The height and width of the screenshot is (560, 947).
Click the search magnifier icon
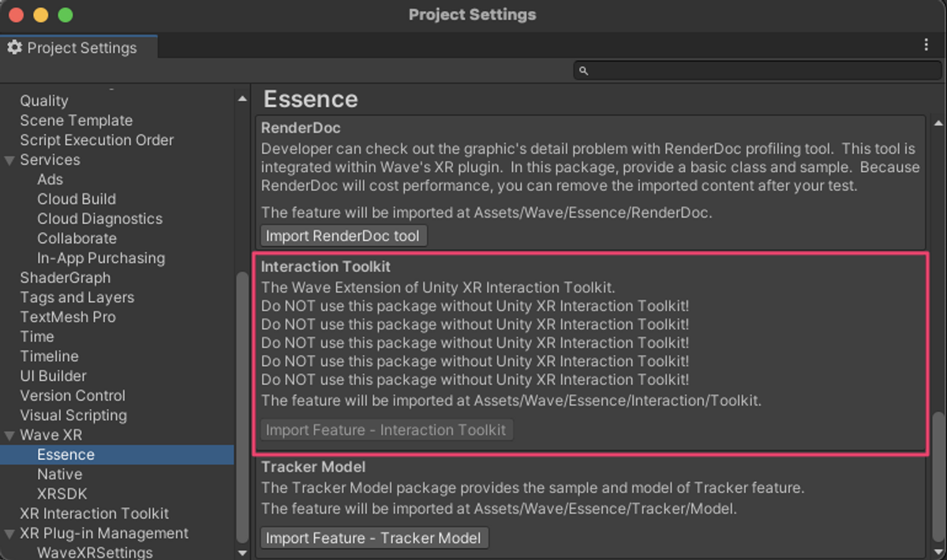coord(584,71)
